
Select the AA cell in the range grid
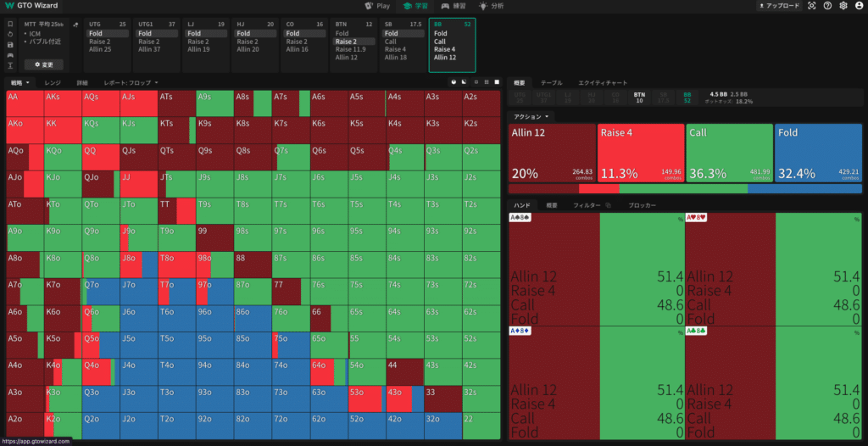25,103
